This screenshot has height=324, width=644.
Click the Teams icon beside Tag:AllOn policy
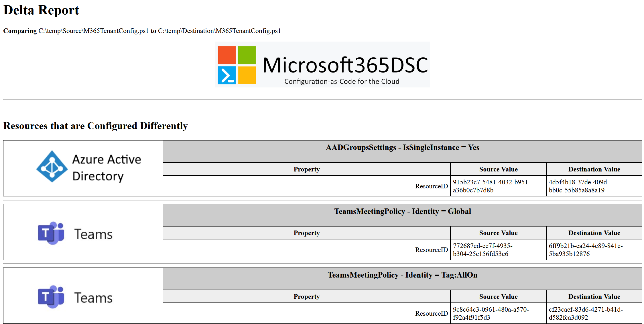click(x=51, y=297)
